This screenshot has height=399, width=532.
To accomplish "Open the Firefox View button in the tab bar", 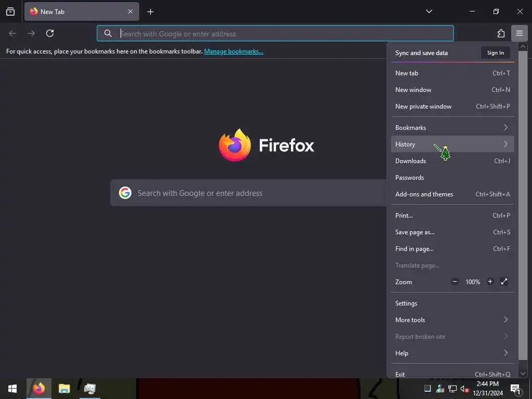I will tap(10, 11).
